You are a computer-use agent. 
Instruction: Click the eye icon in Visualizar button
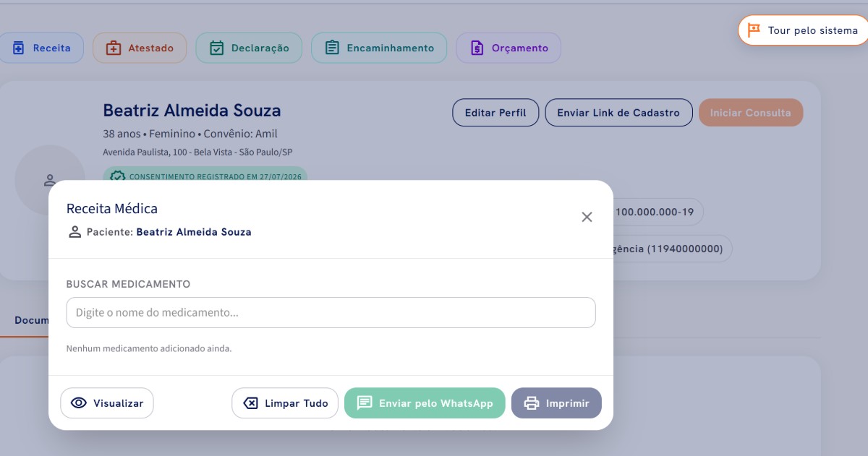(x=79, y=403)
